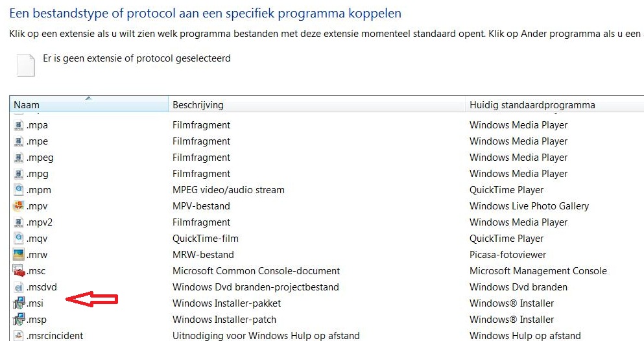The height and width of the screenshot is (341, 644).
Task: Click the QuickTime icon beside .mpm
Action: [x=19, y=190]
